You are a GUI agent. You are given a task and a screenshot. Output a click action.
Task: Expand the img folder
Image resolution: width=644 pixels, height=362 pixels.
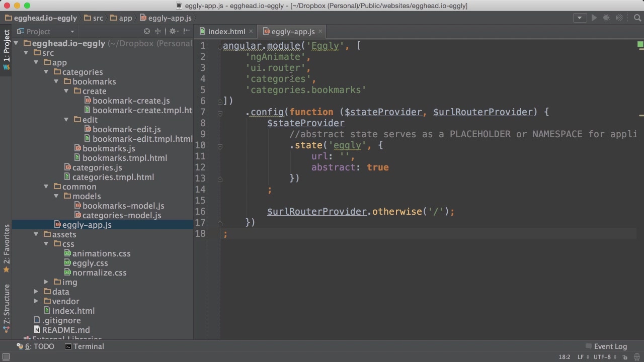pos(46,282)
